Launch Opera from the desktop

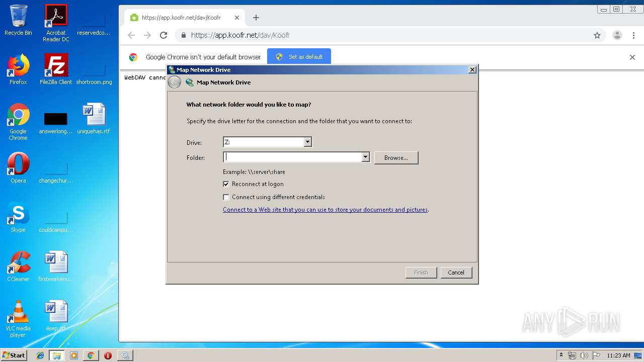(18, 168)
